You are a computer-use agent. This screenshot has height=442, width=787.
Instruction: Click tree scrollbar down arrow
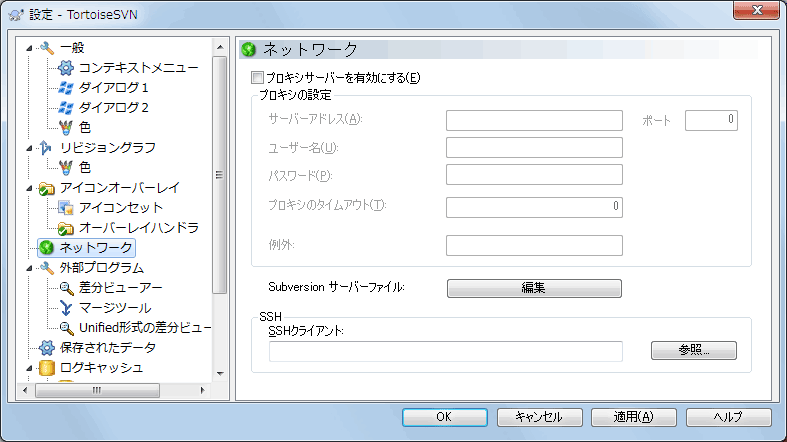pyautogui.click(x=220, y=374)
